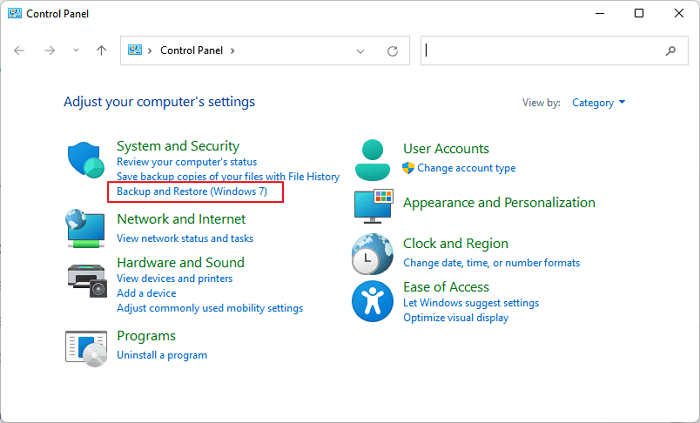
Task: Open recent locations dropdown chevron
Action: [75, 51]
